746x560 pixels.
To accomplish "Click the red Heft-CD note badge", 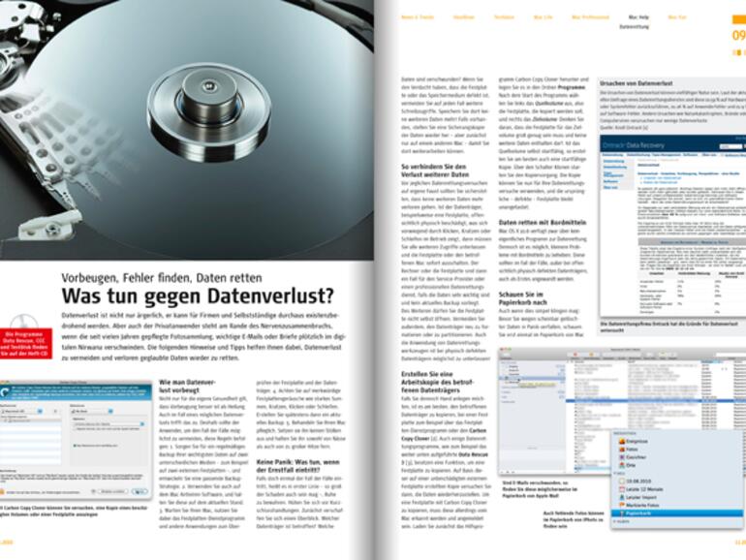I will click(x=26, y=344).
